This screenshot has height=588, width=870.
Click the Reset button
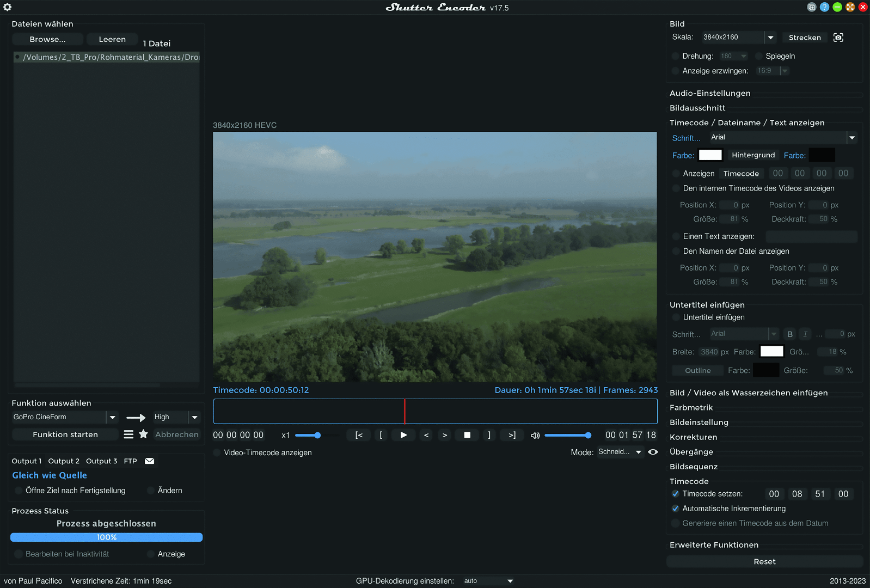click(764, 562)
